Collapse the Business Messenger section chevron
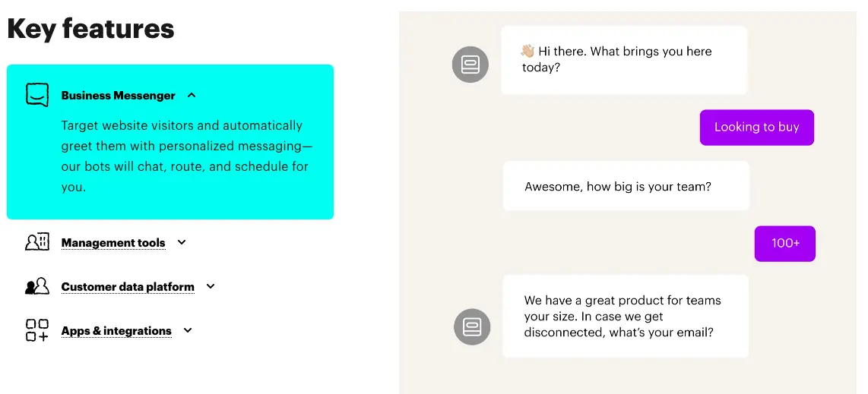This screenshot has height=394, width=868. tap(192, 95)
